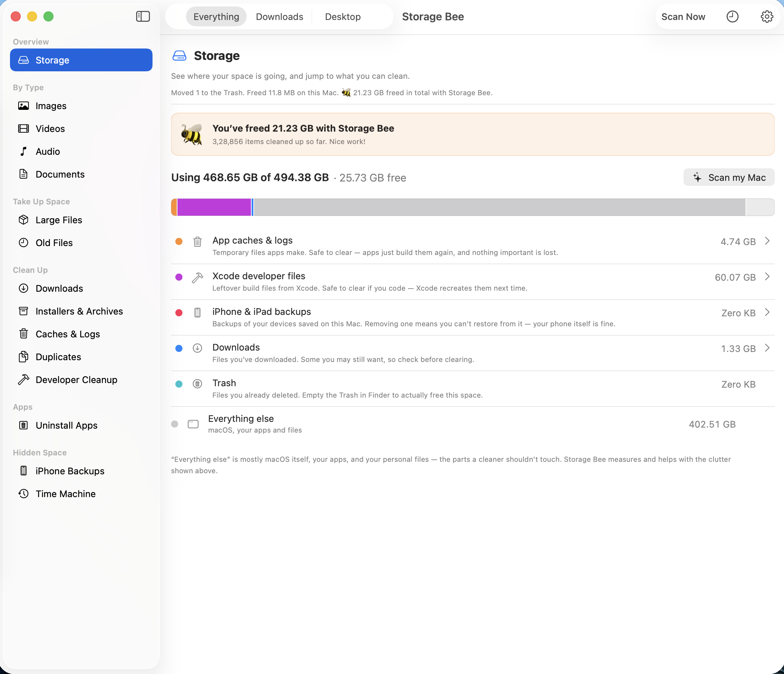Open scan history clock icon
The height and width of the screenshot is (674, 784).
(732, 17)
